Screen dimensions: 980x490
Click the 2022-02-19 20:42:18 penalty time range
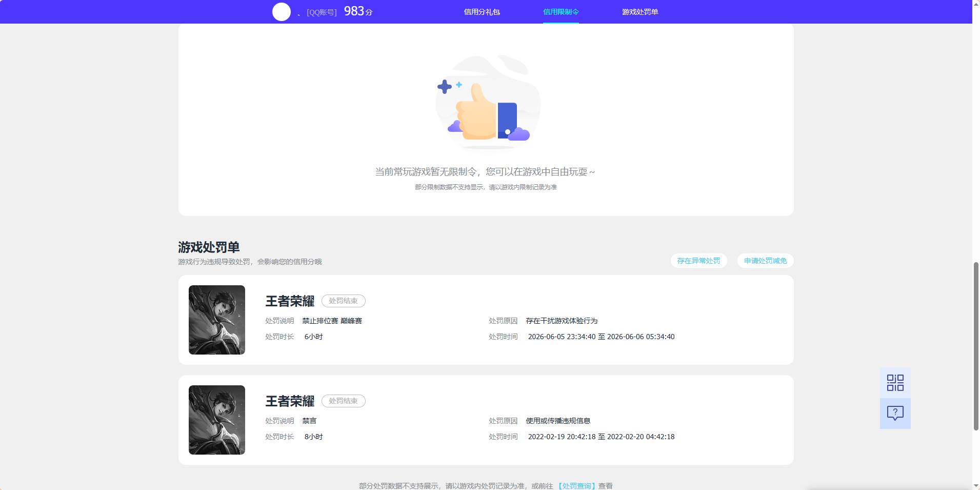tap(601, 437)
